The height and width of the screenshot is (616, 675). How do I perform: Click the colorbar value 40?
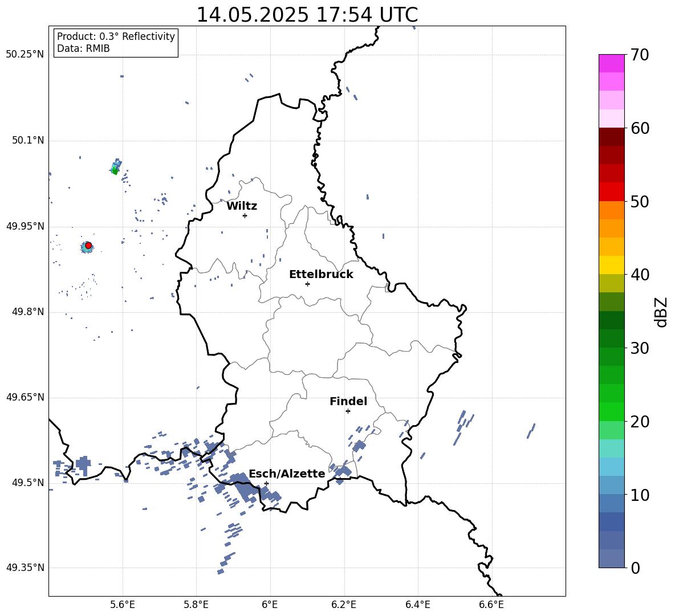(x=640, y=275)
